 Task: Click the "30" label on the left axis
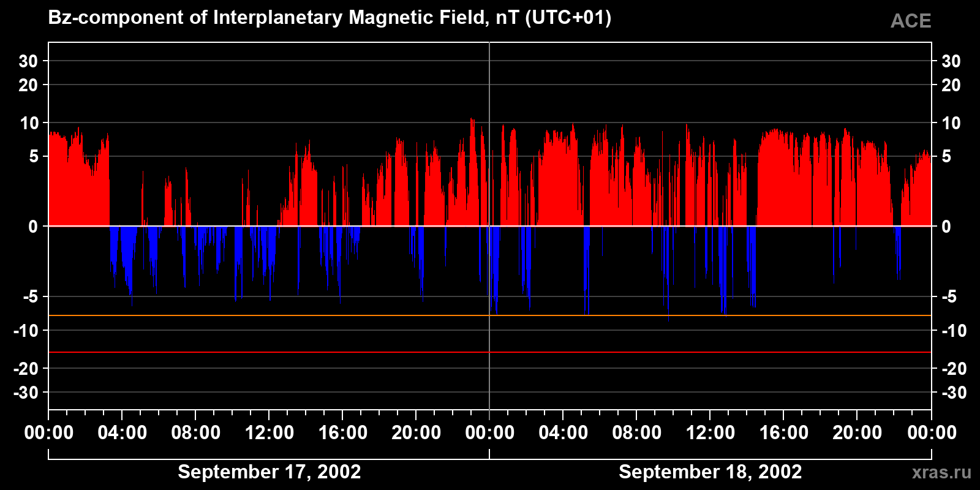28,61
